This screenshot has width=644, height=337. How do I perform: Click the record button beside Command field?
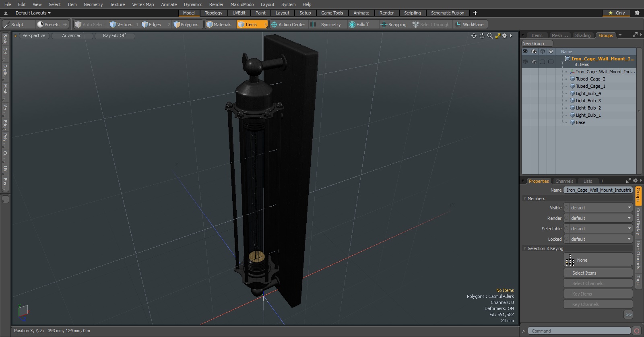coord(636,331)
